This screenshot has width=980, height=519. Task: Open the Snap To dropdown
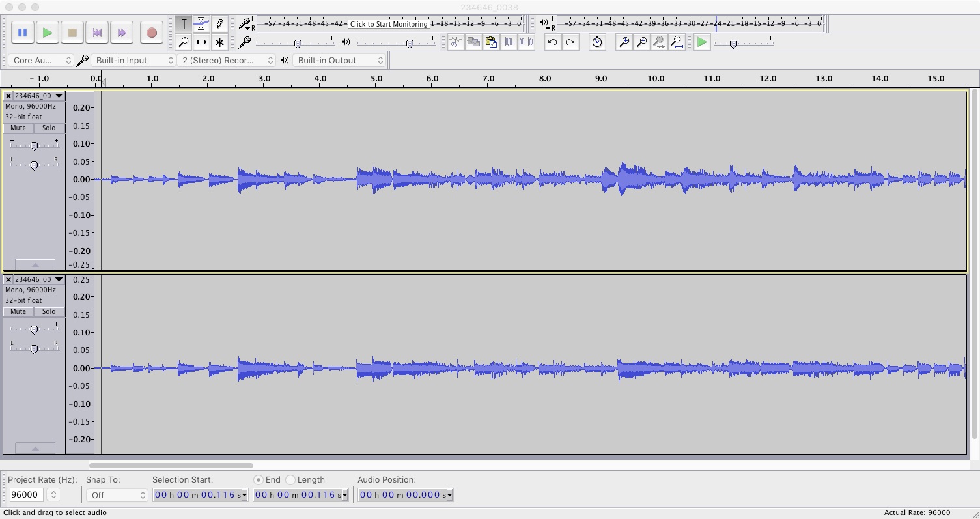[116, 495]
